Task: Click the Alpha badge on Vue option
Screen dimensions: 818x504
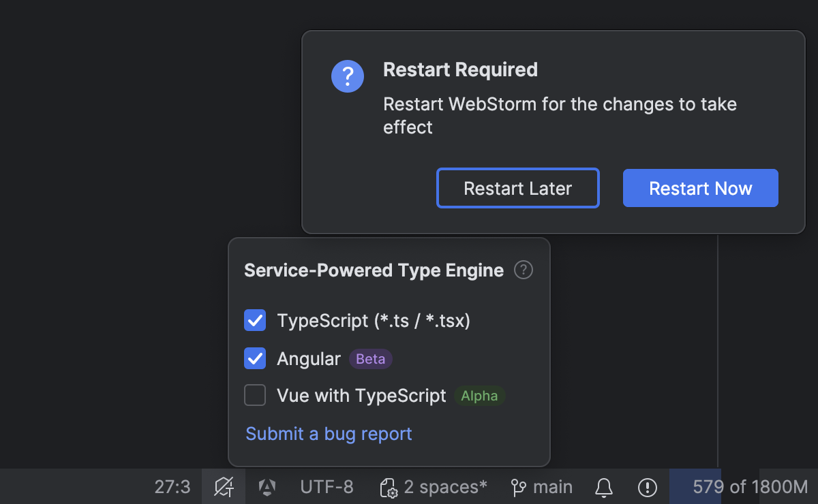Action: [x=479, y=396]
